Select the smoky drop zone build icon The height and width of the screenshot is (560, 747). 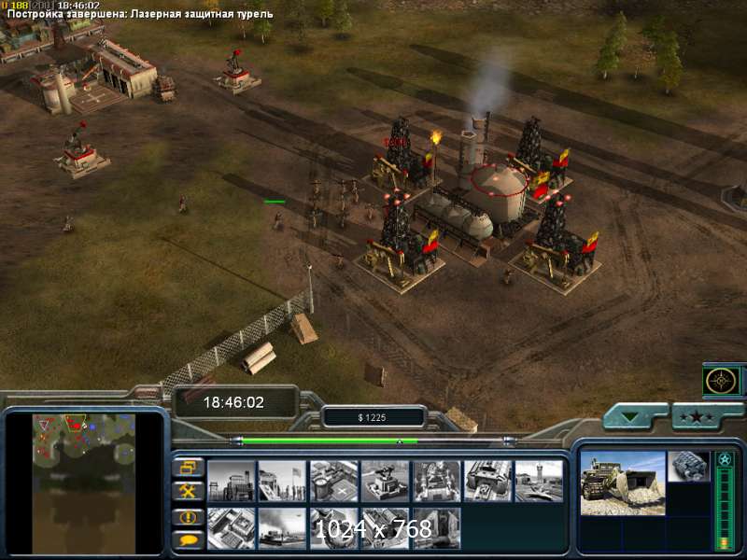click(282, 528)
